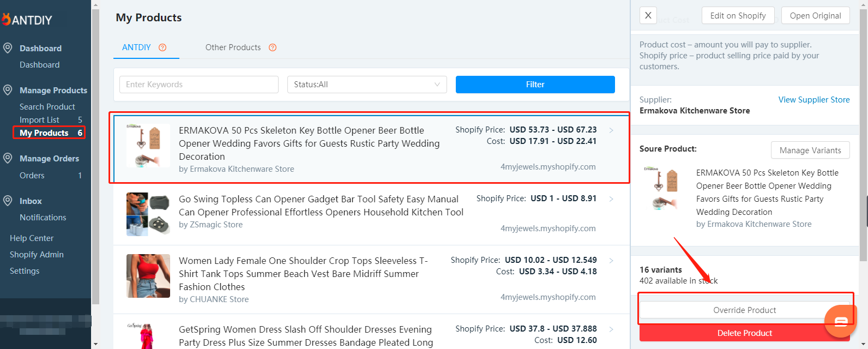The height and width of the screenshot is (349, 868).
Task: Click the Go Swing Topless Can Opener title
Action: [321, 206]
